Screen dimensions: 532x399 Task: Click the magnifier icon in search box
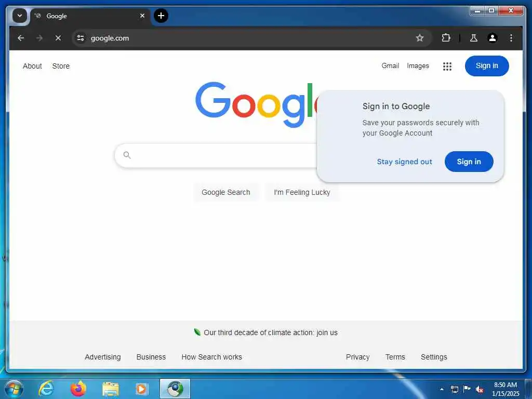[x=127, y=155]
